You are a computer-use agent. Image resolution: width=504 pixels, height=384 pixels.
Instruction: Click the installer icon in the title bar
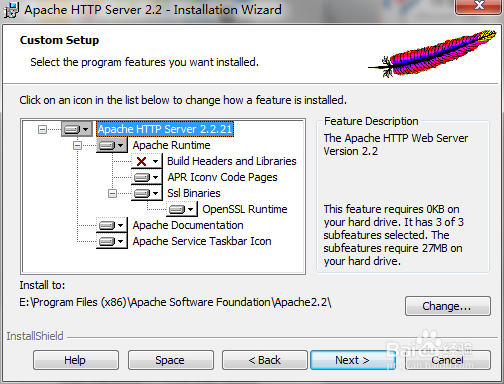click(11, 10)
